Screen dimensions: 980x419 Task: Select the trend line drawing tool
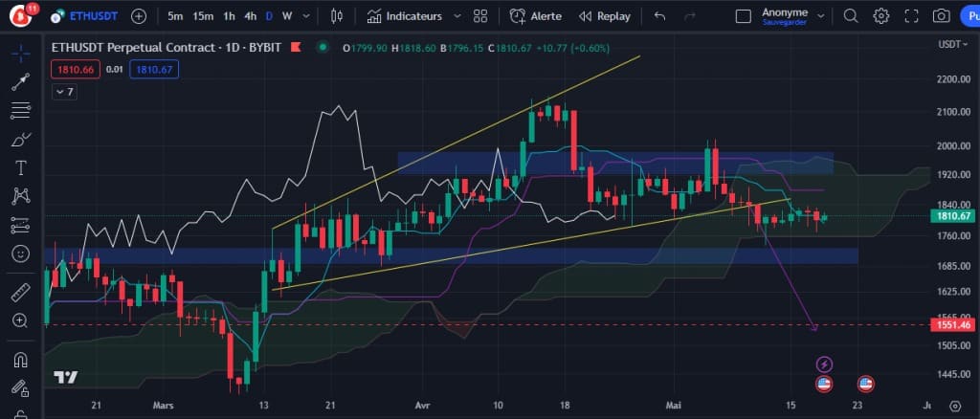coord(21,82)
